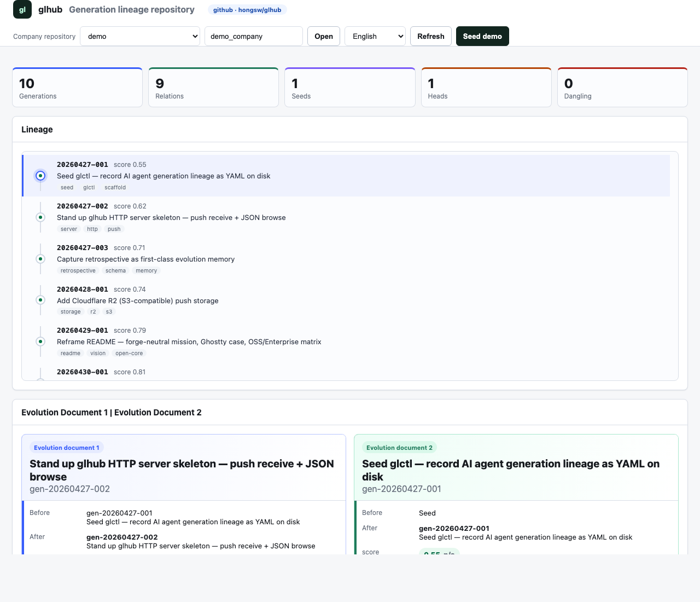This screenshot has height=602, width=700.
Task: Select the 0 Dangling stat card
Action: click(622, 88)
